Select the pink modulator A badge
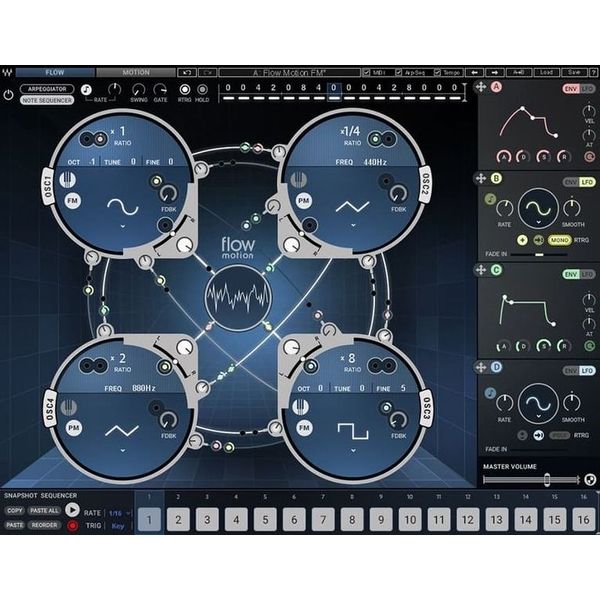This screenshot has height=600, width=600. tap(496, 87)
